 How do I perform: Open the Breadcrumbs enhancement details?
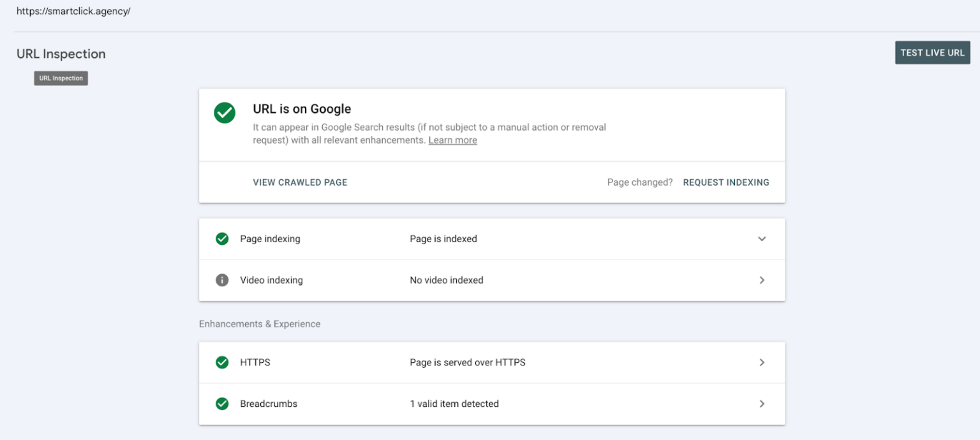tap(761, 404)
